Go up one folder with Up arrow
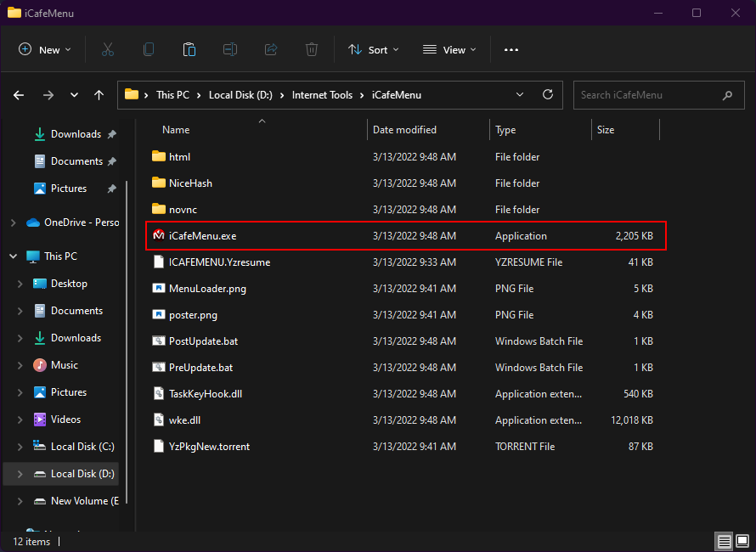The height and width of the screenshot is (552, 756). pos(99,95)
